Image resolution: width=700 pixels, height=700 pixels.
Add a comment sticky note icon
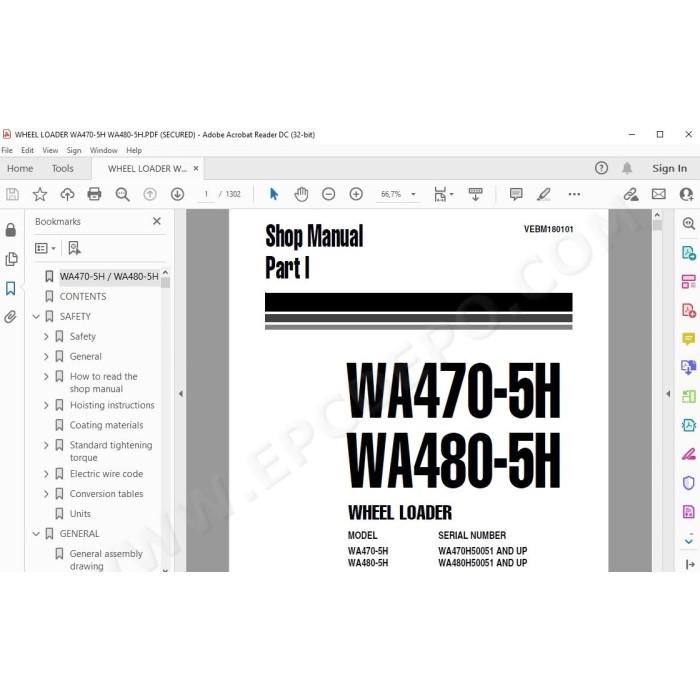[516, 194]
